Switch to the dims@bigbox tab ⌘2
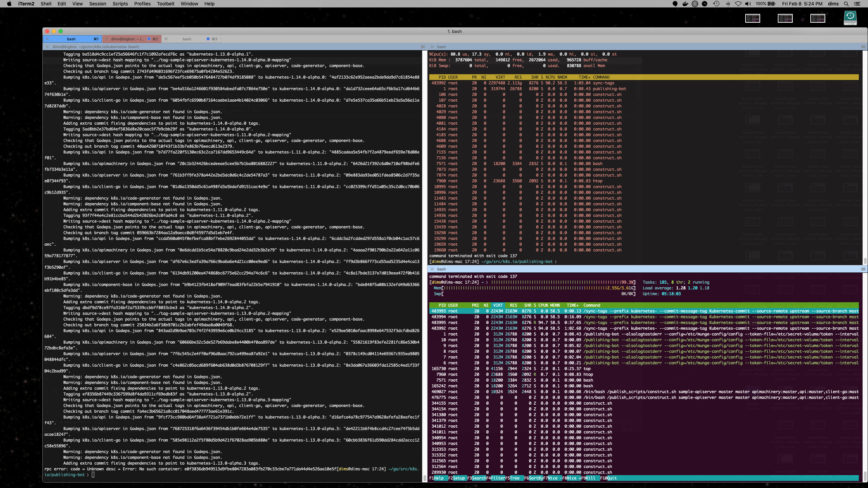The image size is (868, 488). [132, 39]
